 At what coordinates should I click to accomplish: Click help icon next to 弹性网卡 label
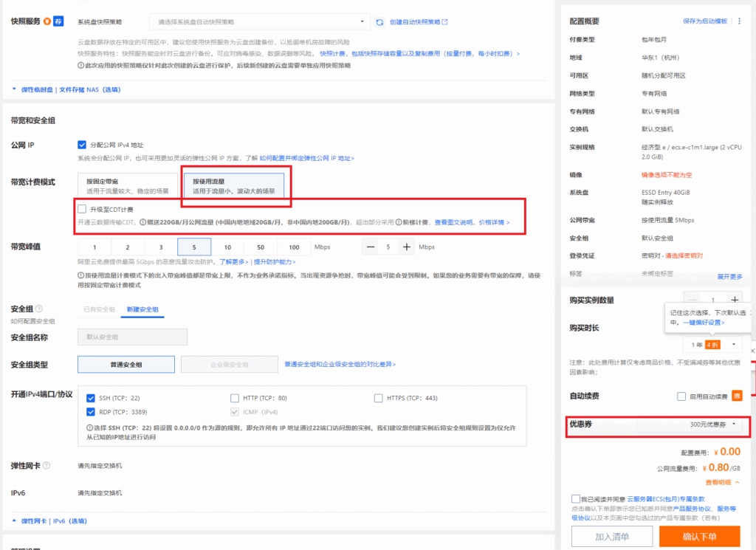click(47, 466)
